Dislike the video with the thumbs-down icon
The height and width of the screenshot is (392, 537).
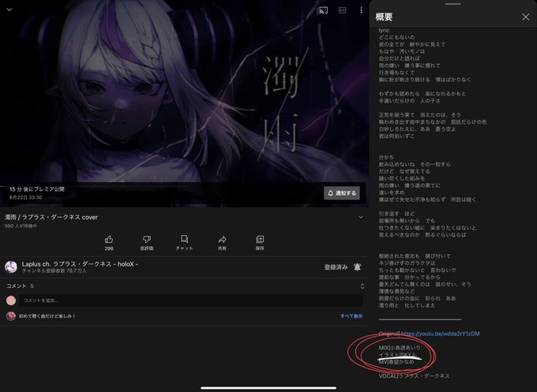click(147, 239)
